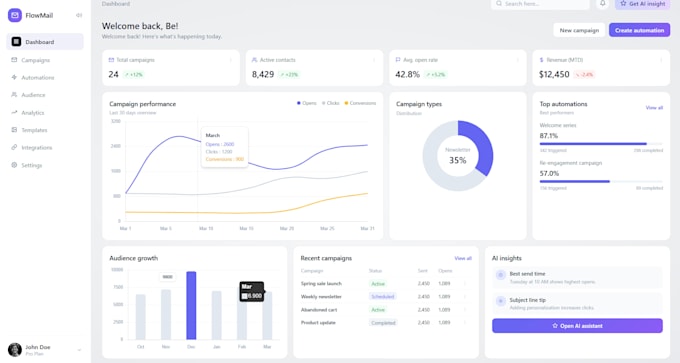Click the Analytics chart icon in sidebar
Viewport: 680px width, 363px height.
(x=14, y=112)
